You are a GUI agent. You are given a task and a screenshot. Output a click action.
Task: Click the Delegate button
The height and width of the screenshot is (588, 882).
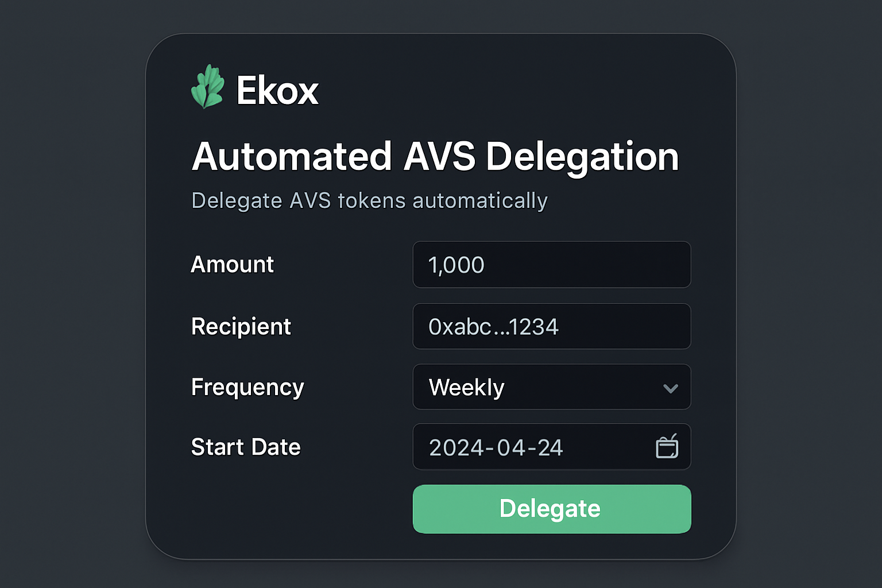[551, 509]
